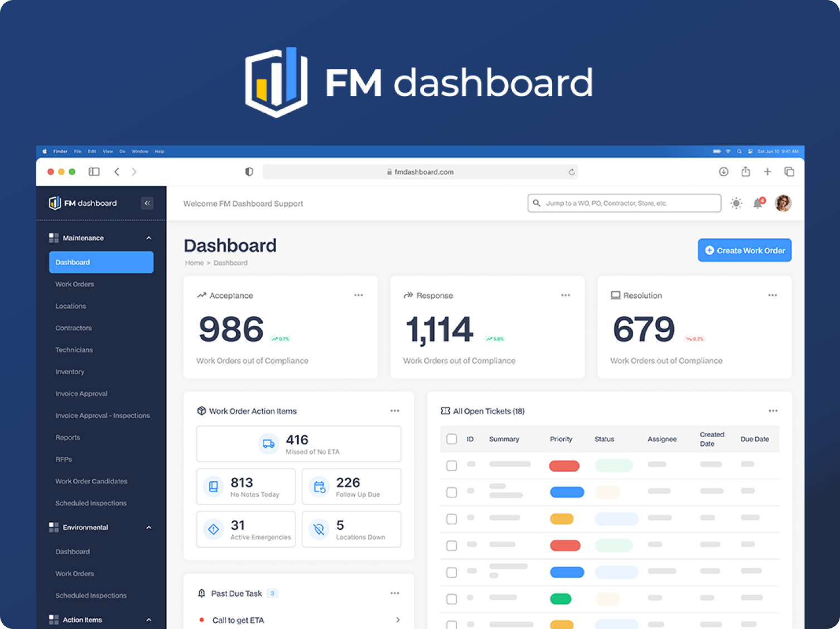Select all tickets header checkbox
840x629 pixels.
pyautogui.click(x=452, y=439)
